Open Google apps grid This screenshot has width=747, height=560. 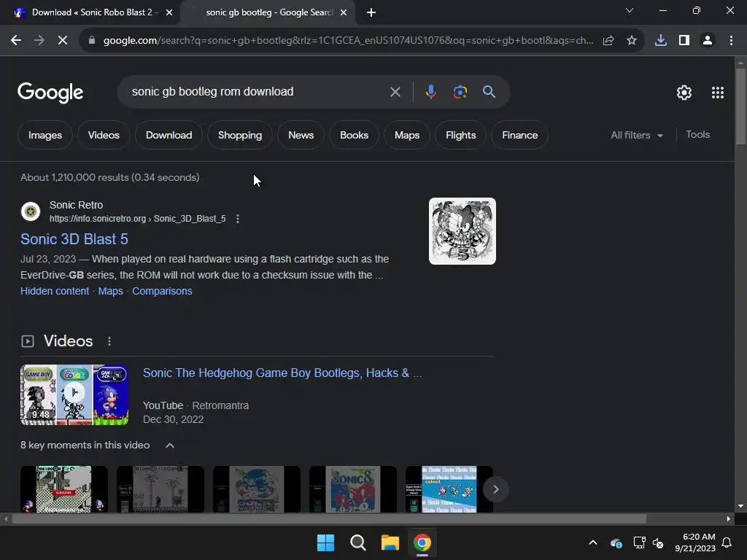(718, 93)
